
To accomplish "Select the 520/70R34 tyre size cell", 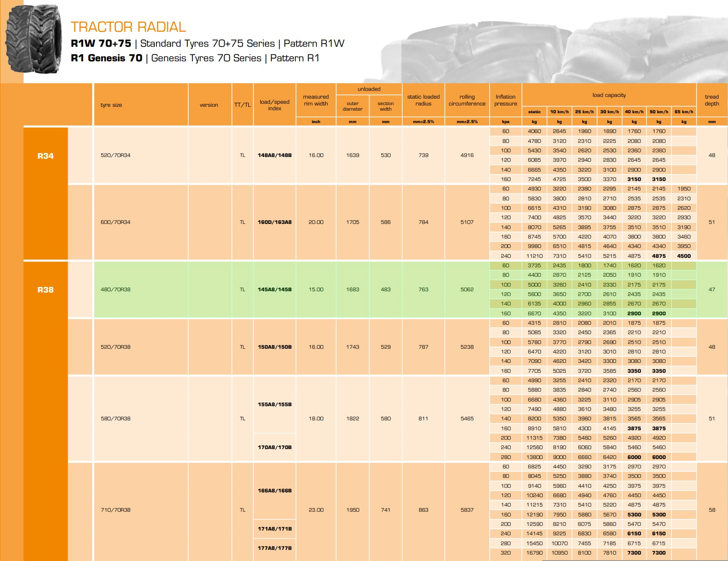I will [115, 155].
